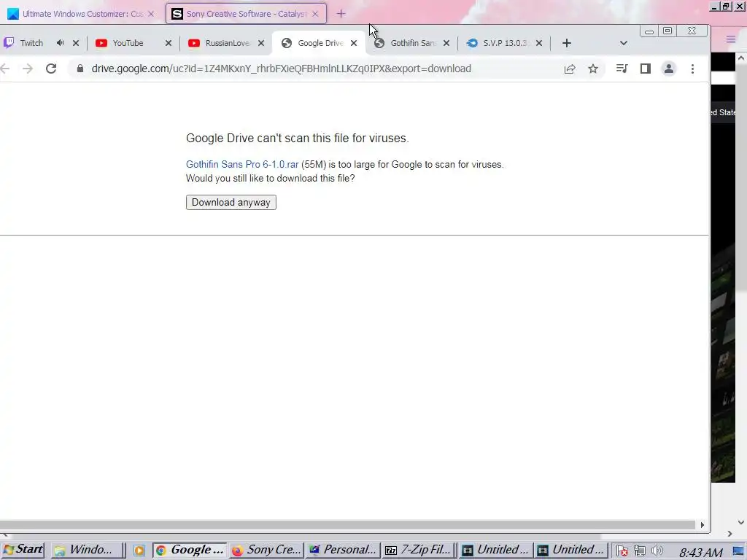Switch to second Untitled taskbar item
Image resolution: width=747 pixels, height=560 pixels.
(x=570, y=550)
